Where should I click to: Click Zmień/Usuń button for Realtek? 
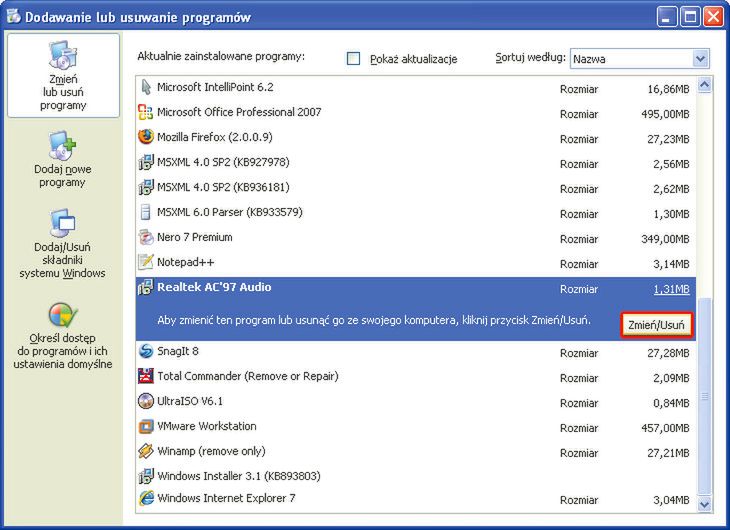pos(656,325)
